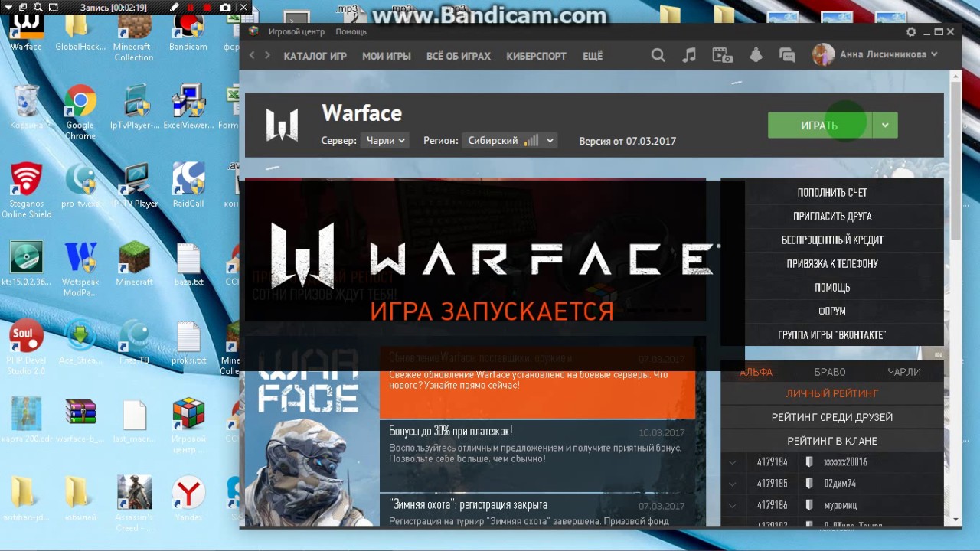Open the video and screenshots icon
This screenshot has width=980, height=551.
tap(722, 55)
